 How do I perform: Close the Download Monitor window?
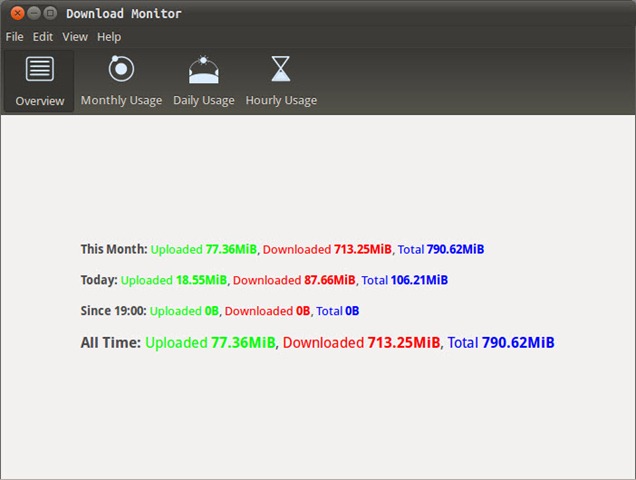tap(17, 13)
